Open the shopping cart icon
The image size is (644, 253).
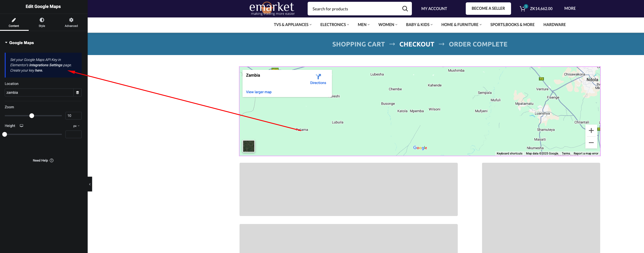pos(523,8)
